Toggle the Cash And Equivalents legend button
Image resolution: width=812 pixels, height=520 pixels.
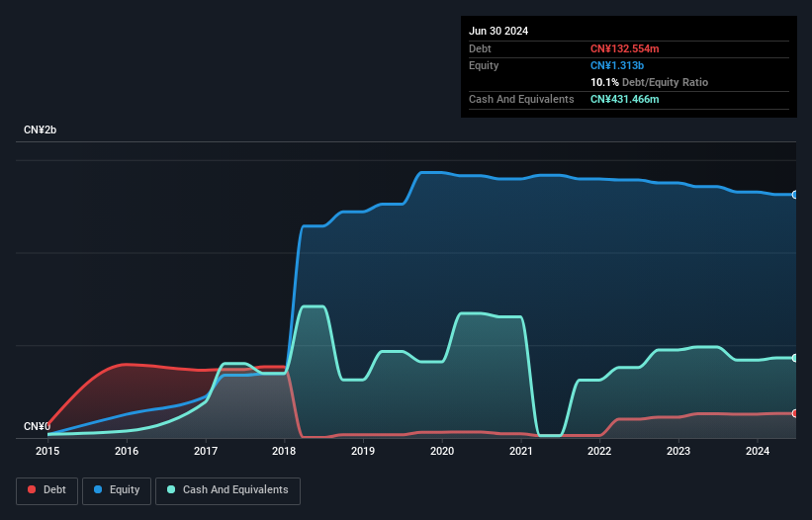coord(227,490)
